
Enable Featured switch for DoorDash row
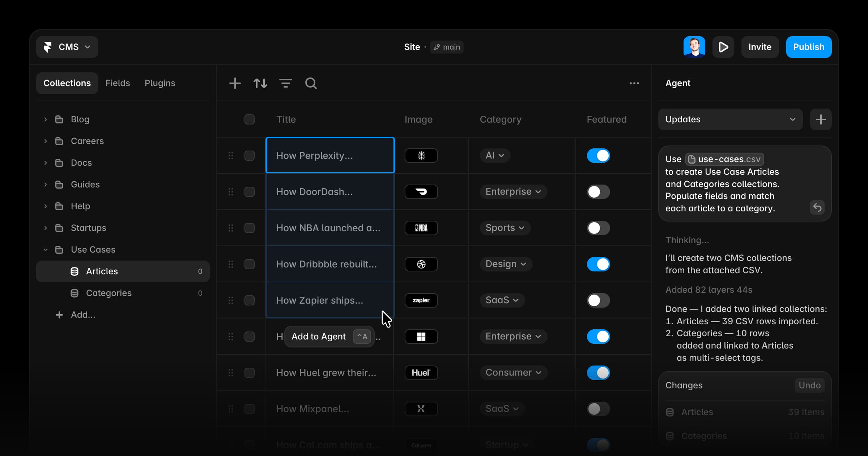point(599,192)
